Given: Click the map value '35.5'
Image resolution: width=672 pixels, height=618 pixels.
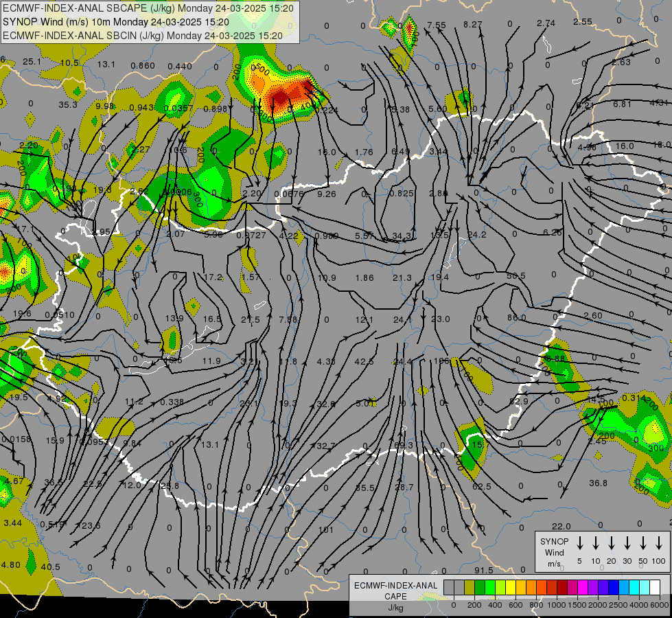Looking at the screenshot, I should [365, 488].
